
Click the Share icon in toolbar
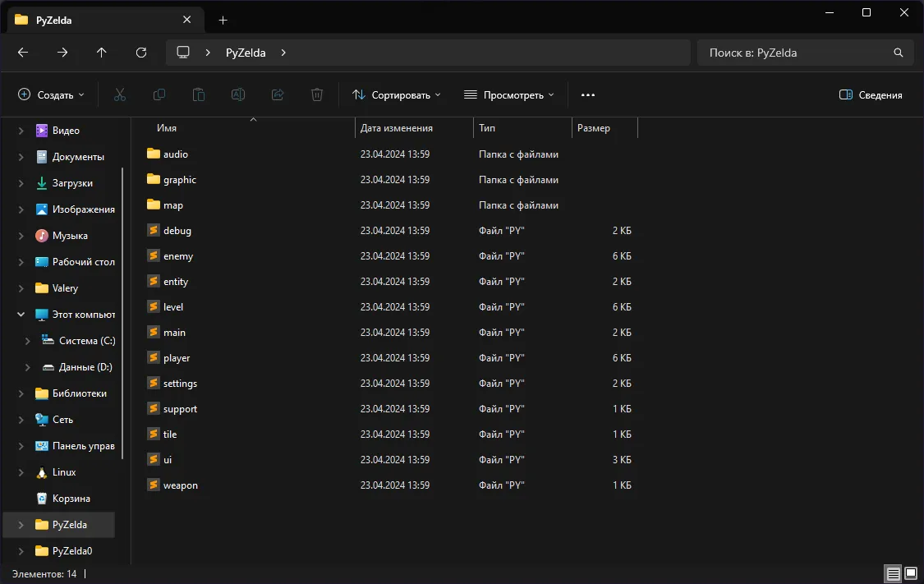point(278,95)
